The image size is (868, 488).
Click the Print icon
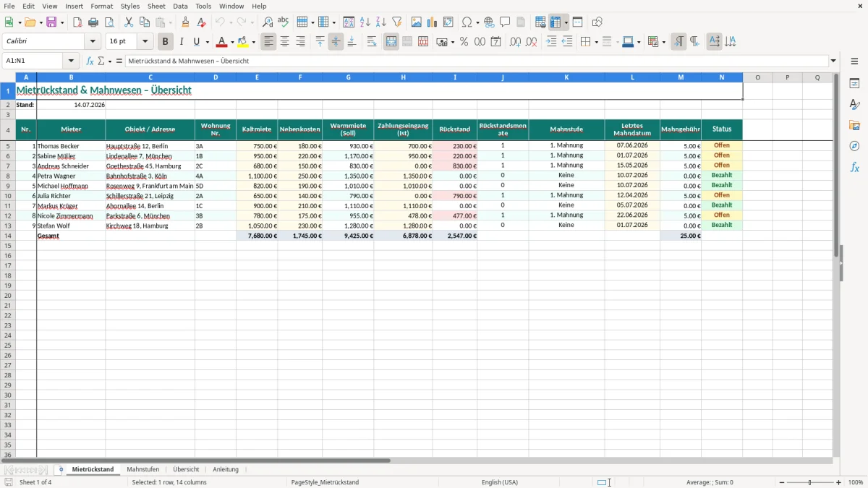click(x=93, y=22)
